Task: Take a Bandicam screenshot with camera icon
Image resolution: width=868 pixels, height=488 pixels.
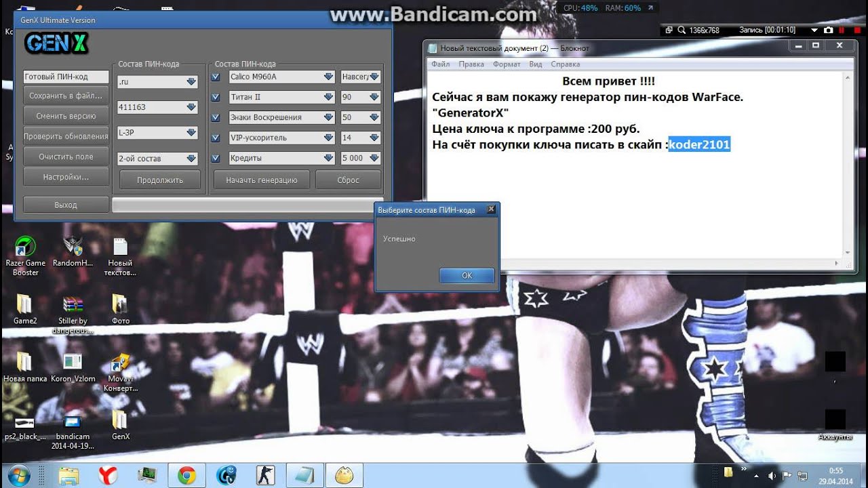Action: coord(828,30)
